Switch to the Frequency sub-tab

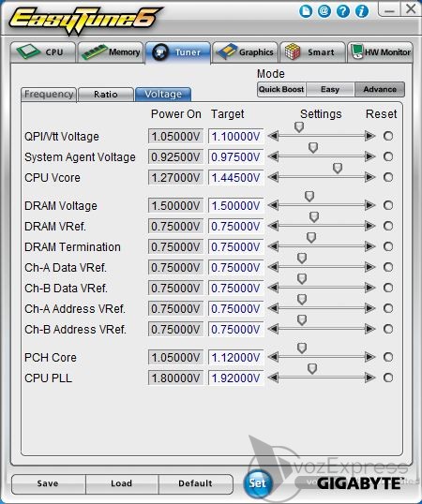[x=49, y=95]
